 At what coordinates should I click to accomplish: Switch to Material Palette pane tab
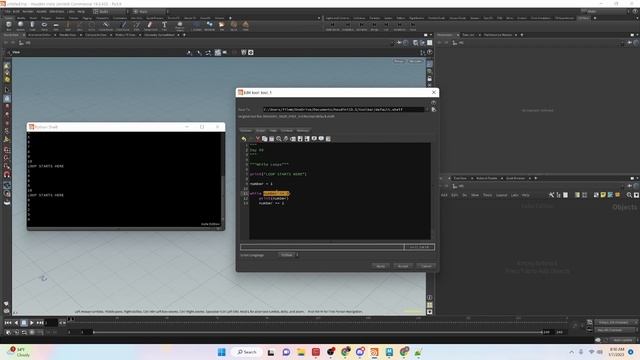[x=487, y=178]
